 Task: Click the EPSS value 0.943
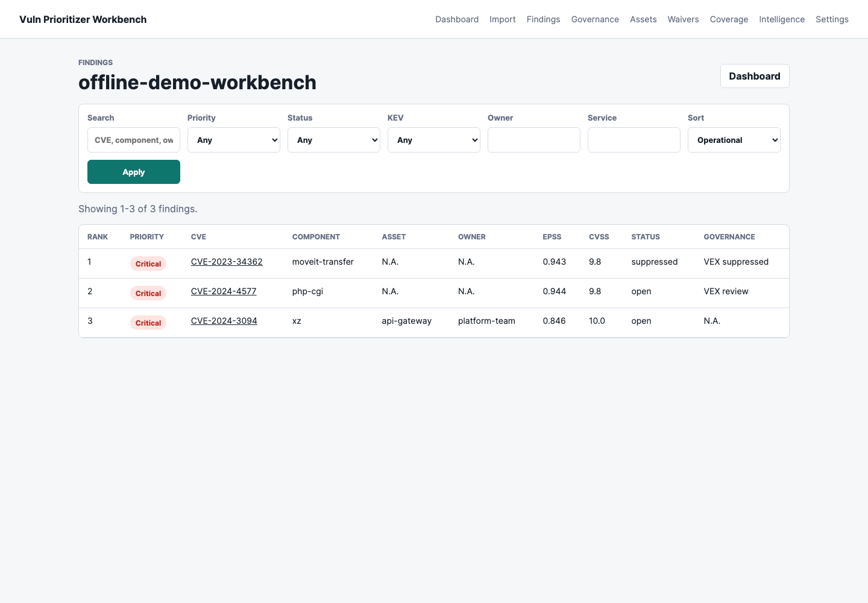pos(555,262)
